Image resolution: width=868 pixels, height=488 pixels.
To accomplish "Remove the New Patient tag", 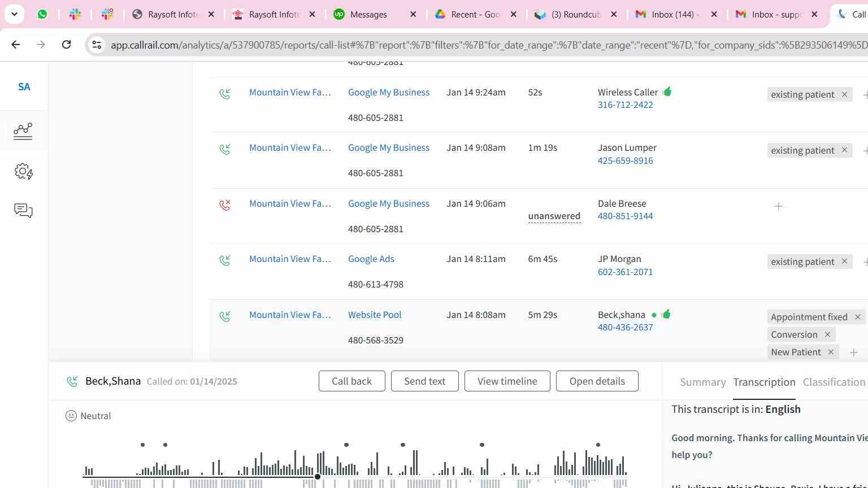I will pos(831,352).
